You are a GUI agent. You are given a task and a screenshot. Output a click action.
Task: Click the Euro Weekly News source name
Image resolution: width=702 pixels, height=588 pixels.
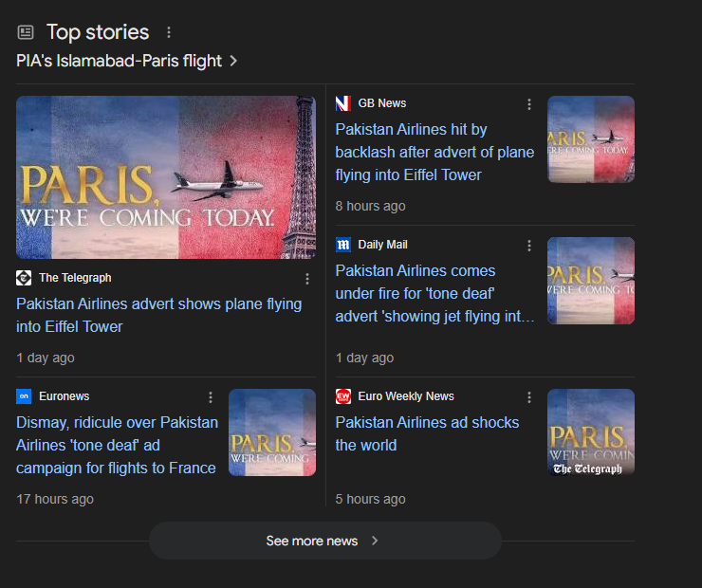coord(406,396)
